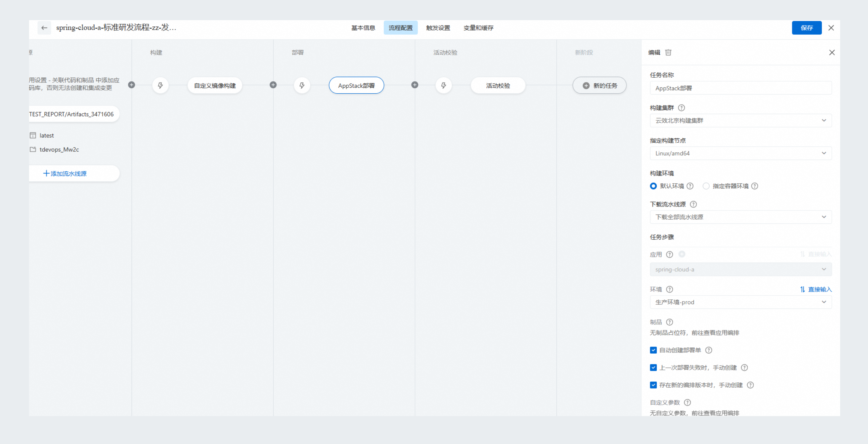Image resolution: width=868 pixels, height=444 pixels.
Task: Show help for 自定义参数
Action: point(687,403)
